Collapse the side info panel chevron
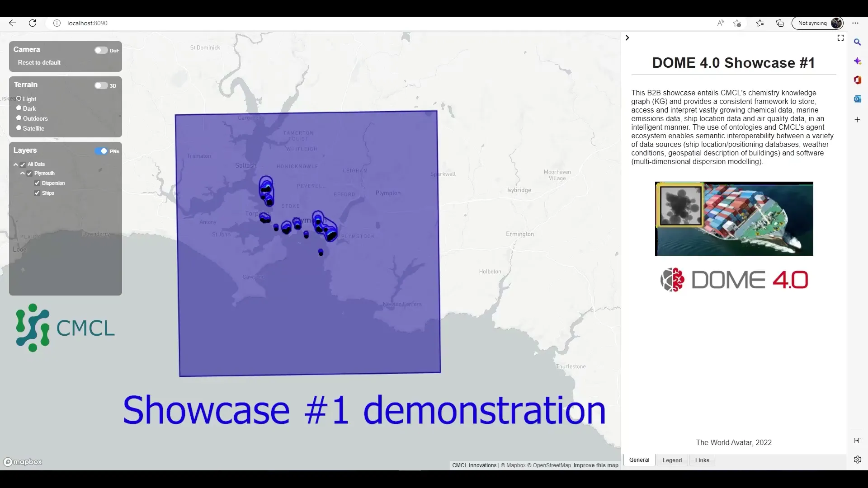The width and height of the screenshot is (868, 488). (627, 38)
